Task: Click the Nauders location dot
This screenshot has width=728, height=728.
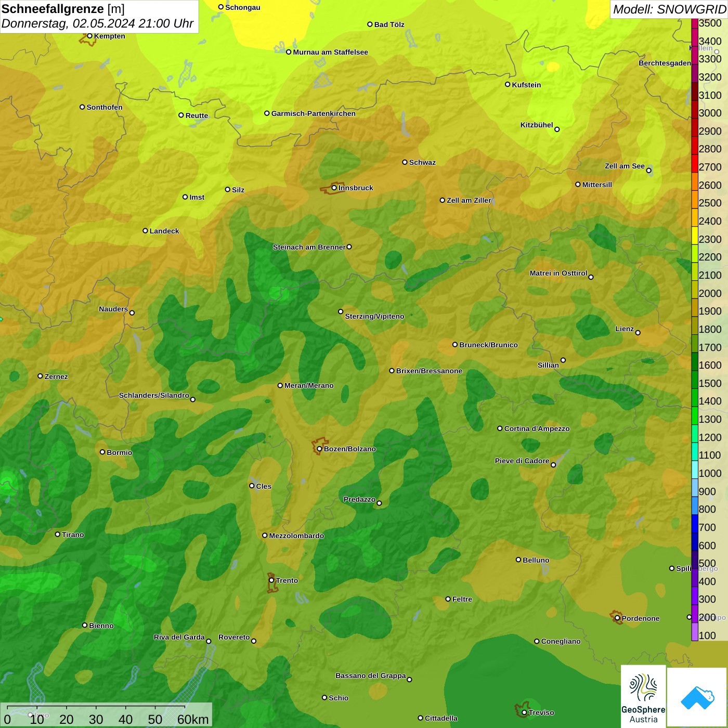Action: (132, 313)
